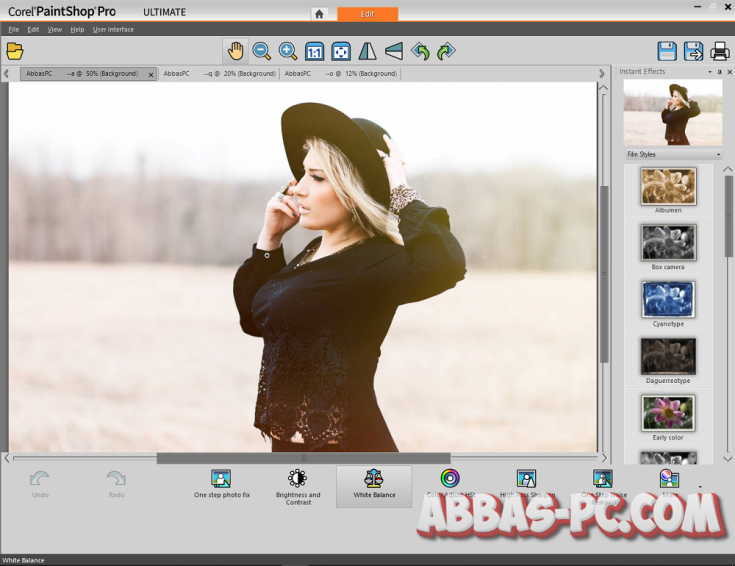Click the Redo button
The height and width of the screenshot is (566, 735).
pos(116,484)
